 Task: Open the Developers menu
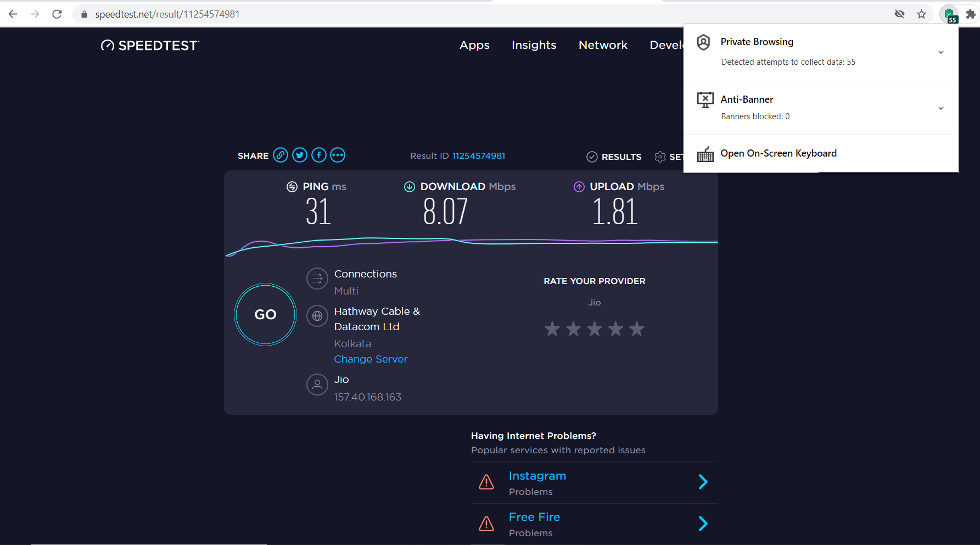pos(667,45)
